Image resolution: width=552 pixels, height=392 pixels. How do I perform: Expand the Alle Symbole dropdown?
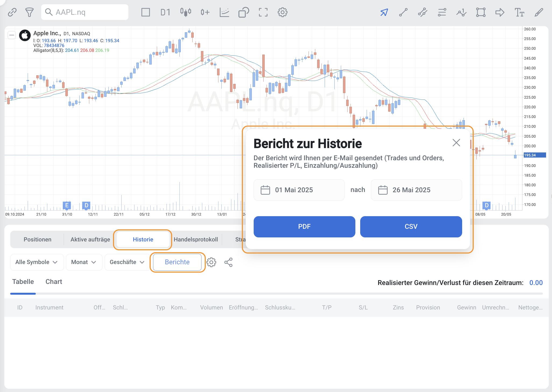tap(37, 262)
